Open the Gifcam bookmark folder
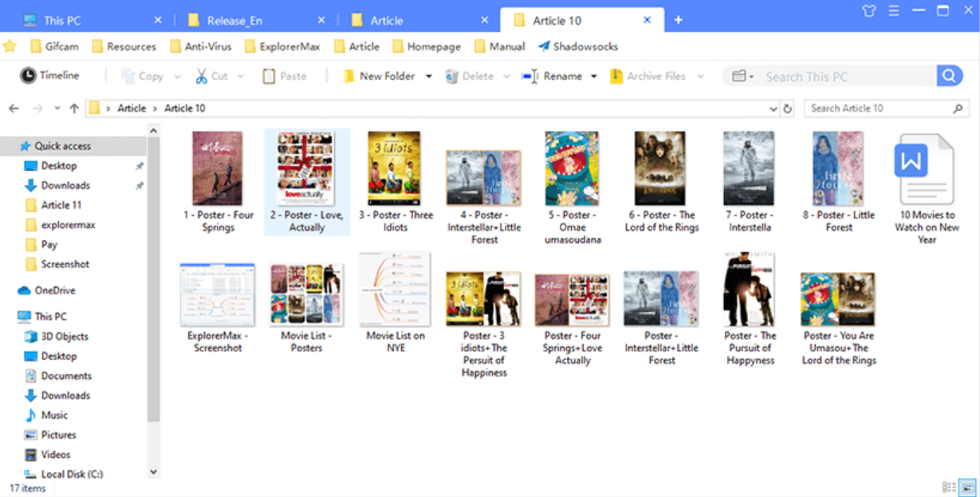 [x=54, y=46]
